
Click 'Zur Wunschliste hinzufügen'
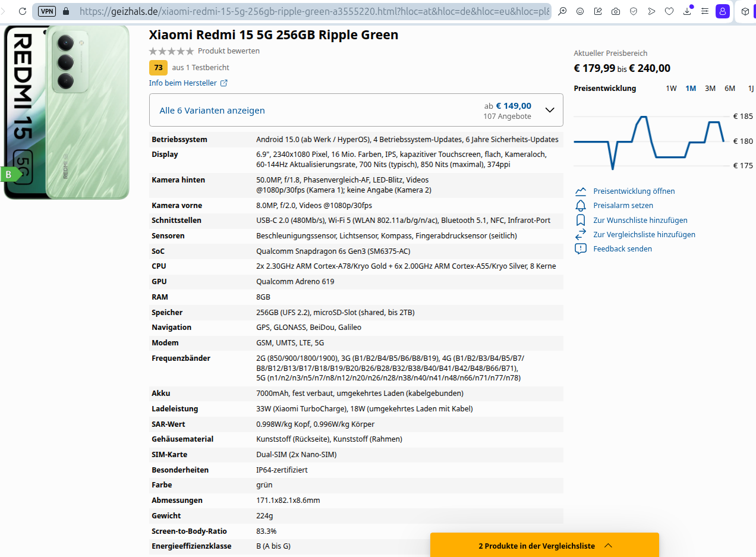click(x=640, y=220)
